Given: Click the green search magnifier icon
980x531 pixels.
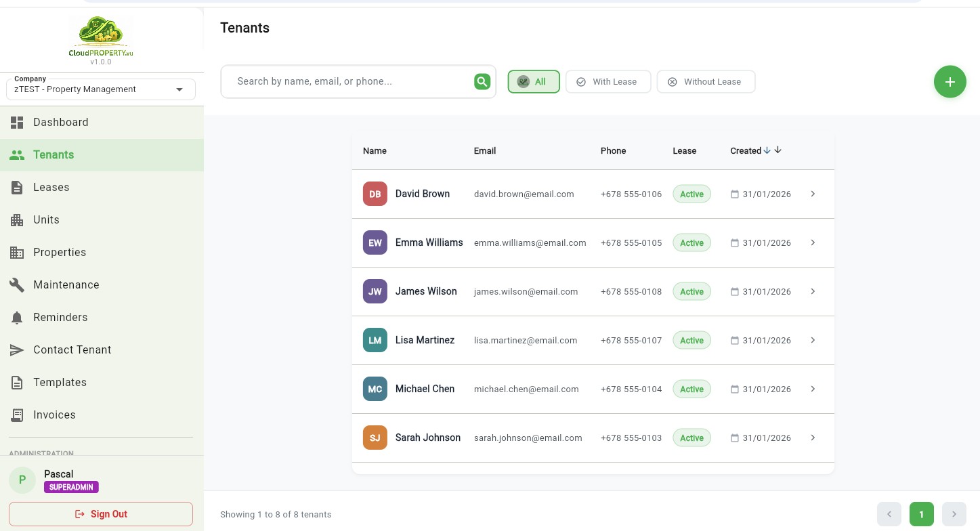Looking at the screenshot, I should [482, 82].
